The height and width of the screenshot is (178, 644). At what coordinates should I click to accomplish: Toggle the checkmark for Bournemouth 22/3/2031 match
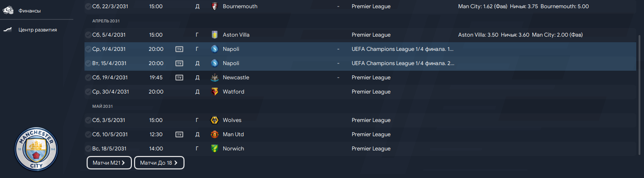(x=88, y=6)
